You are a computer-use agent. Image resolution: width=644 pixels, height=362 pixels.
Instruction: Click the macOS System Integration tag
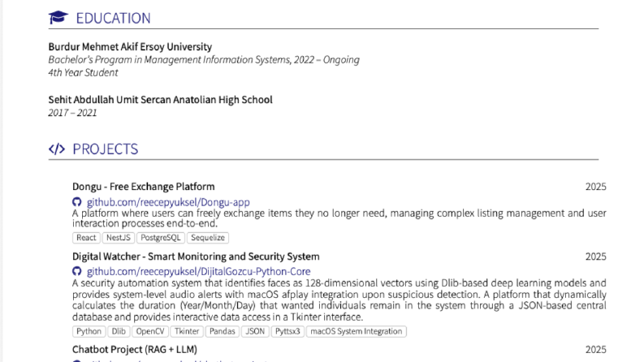pos(356,331)
